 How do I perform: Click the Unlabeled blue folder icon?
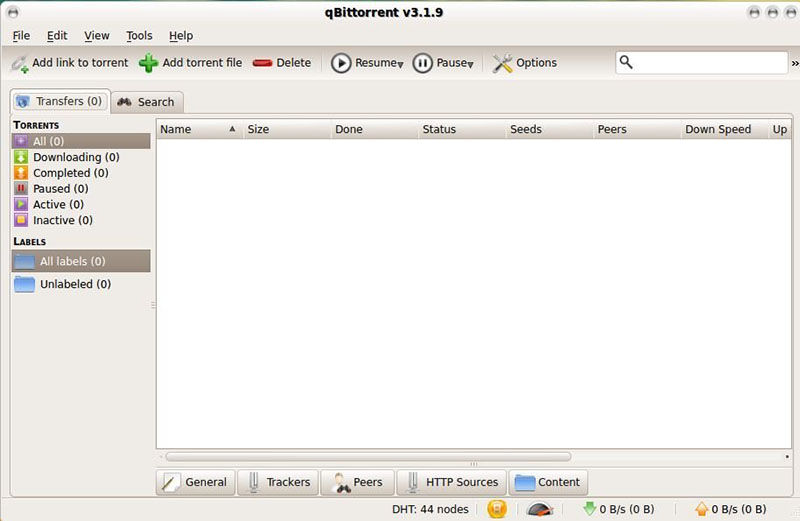[24, 284]
